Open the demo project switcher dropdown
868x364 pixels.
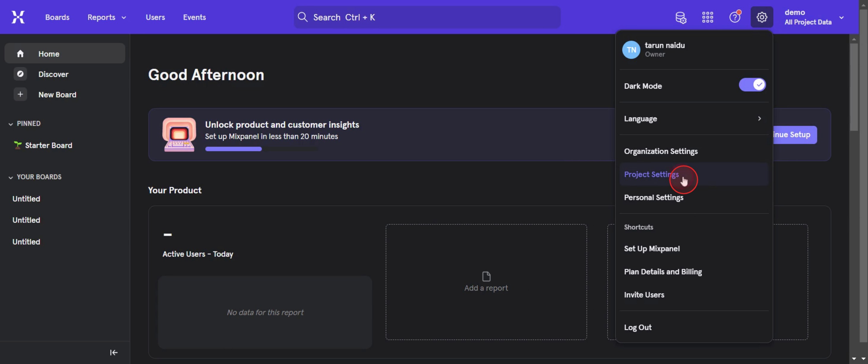[813, 17]
